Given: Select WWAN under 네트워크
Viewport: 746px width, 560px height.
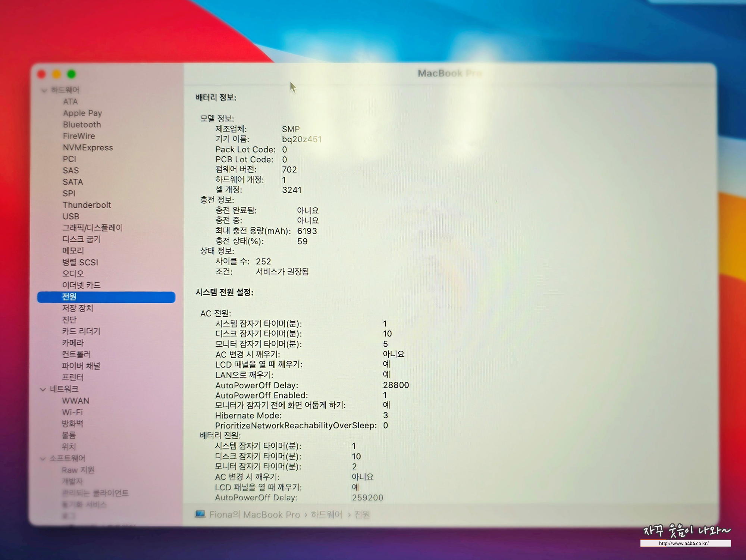Looking at the screenshot, I should [76, 401].
